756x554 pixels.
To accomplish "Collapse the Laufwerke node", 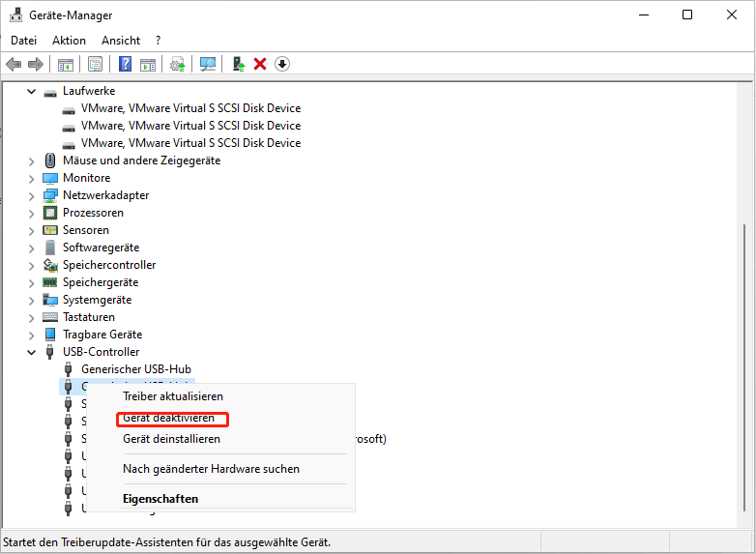I will pyautogui.click(x=31, y=91).
